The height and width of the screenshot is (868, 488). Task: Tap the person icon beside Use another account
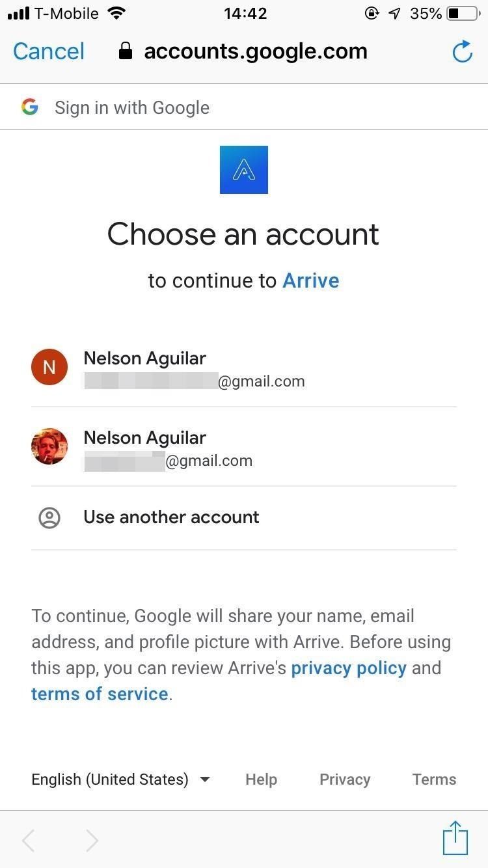pos(49,517)
